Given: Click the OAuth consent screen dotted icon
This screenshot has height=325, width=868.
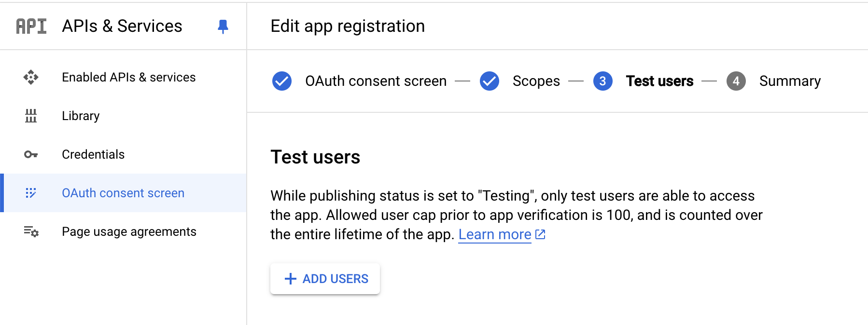Looking at the screenshot, I should [31, 193].
